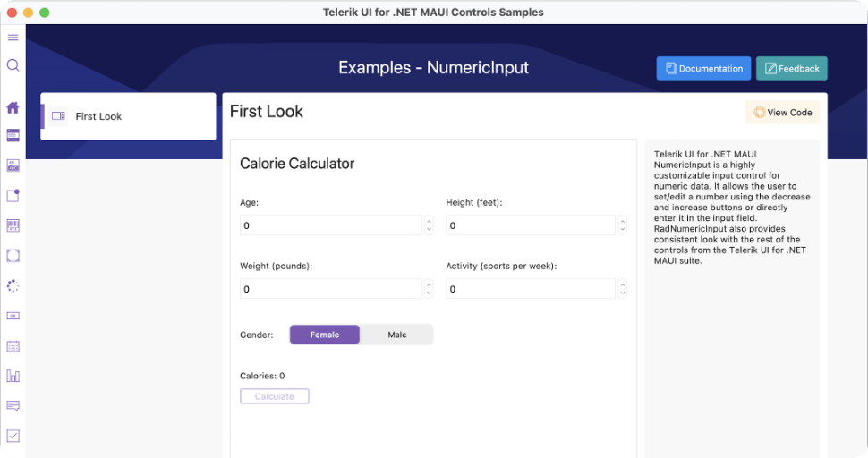Screen dimensions: 868x458
Task: Open the Documentation button
Action: tap(703, 69)
